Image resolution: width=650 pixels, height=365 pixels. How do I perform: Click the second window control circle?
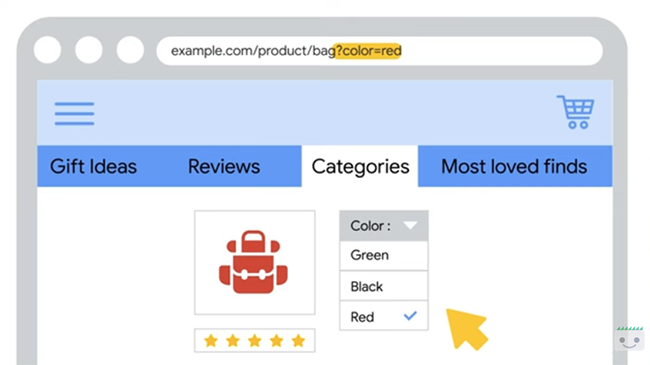(x=89, y=50)
